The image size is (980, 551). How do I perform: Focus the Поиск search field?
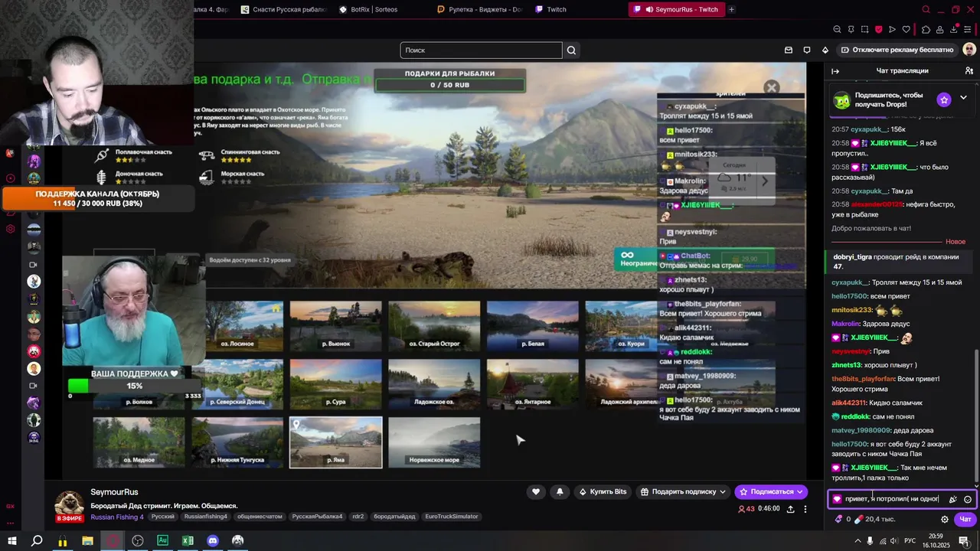click(481, 51)
